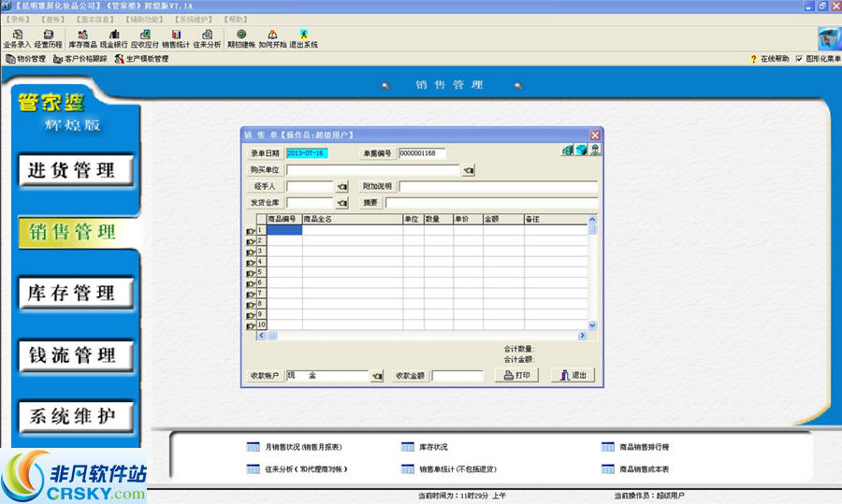Viewport: 842px width, 504px height.
Task: Click the person icon in sales order dialog
Action: click(x=595, y=150)
